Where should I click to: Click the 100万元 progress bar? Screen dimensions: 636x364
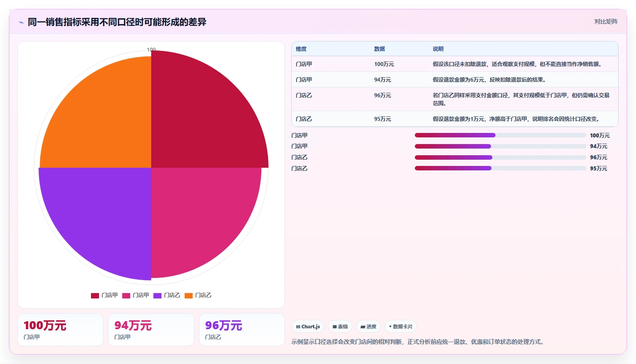(500, 135)
